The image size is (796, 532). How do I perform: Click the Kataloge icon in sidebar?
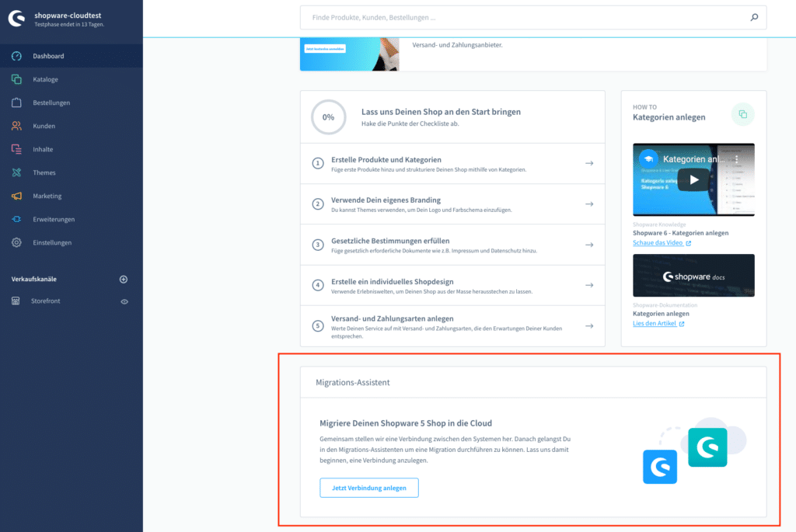pyautogui.click(x=17, y=79)
